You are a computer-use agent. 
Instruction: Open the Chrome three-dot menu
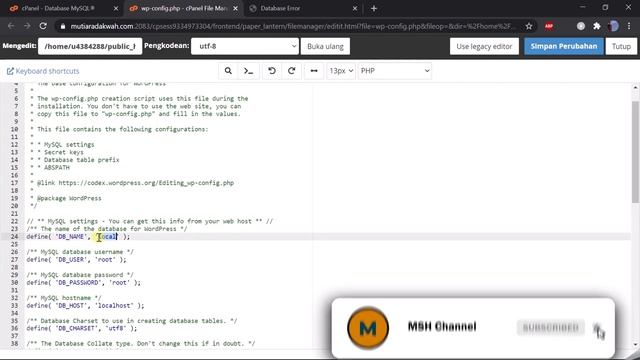tap(629, 26)
